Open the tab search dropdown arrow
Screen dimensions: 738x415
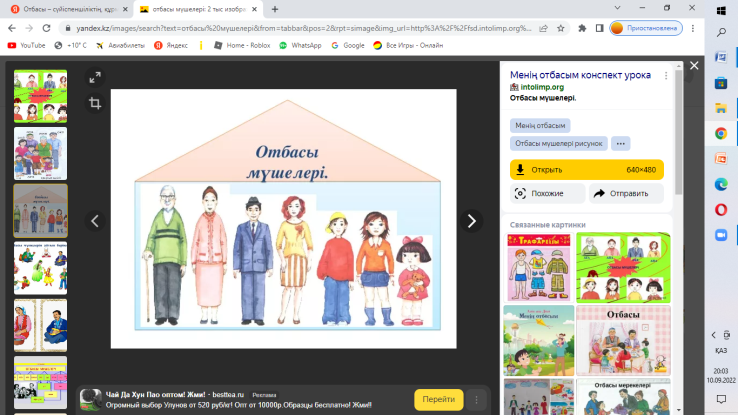pos(618,8)
